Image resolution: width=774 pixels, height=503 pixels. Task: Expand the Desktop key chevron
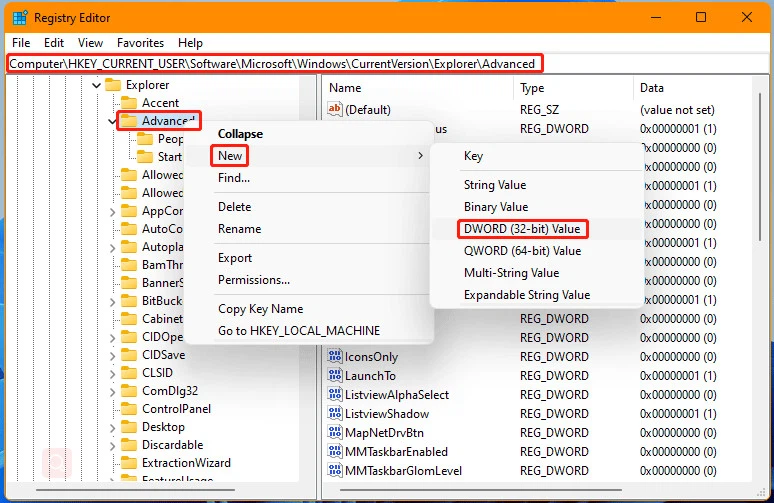[x=113, y=427]
